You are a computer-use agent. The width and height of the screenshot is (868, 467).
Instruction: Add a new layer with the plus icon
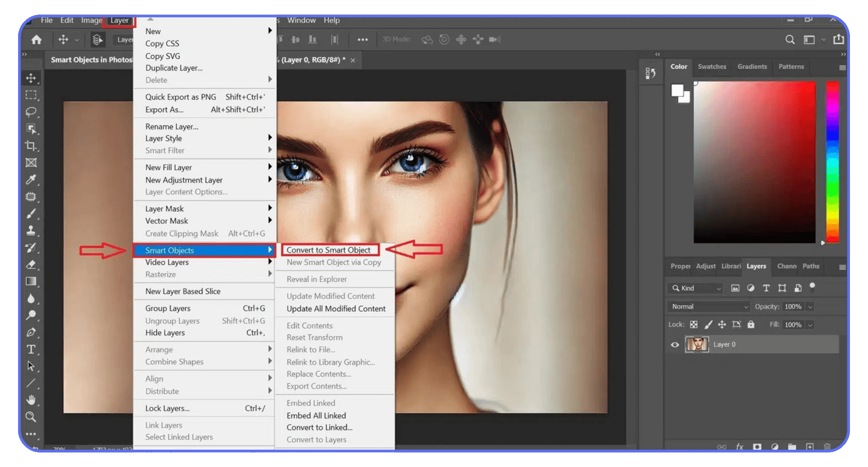(x=810, y=447)
